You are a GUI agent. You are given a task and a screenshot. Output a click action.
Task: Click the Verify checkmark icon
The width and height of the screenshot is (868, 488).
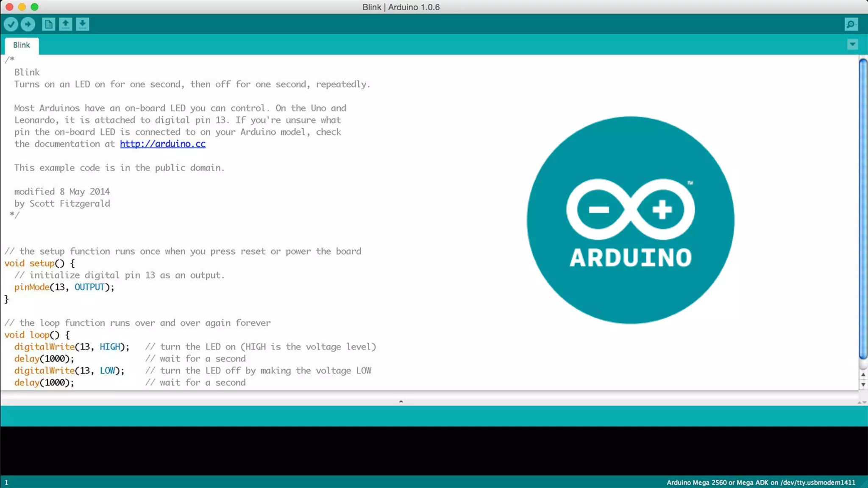11,24
